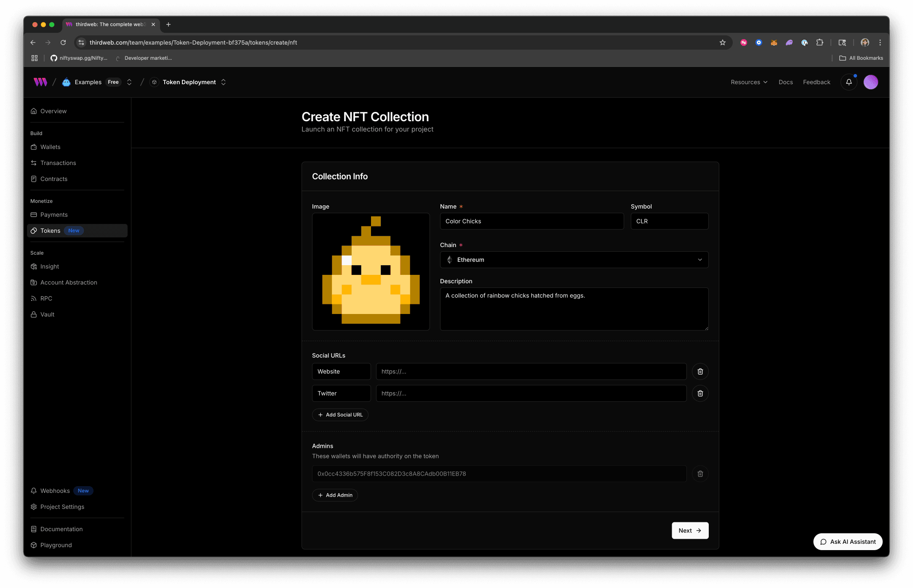Open the thirdweb logo home link
913x588 pixels.
pyautogui.click(x=40, y=82)
